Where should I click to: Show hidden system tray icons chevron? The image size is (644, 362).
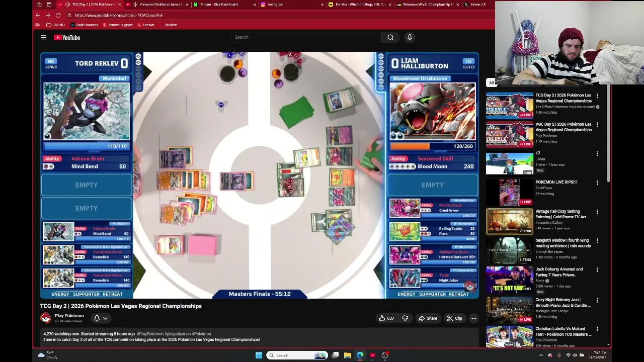tap(541, 355)
